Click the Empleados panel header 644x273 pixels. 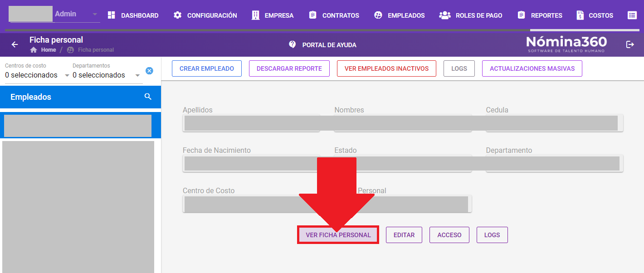[x=80, y=97]
